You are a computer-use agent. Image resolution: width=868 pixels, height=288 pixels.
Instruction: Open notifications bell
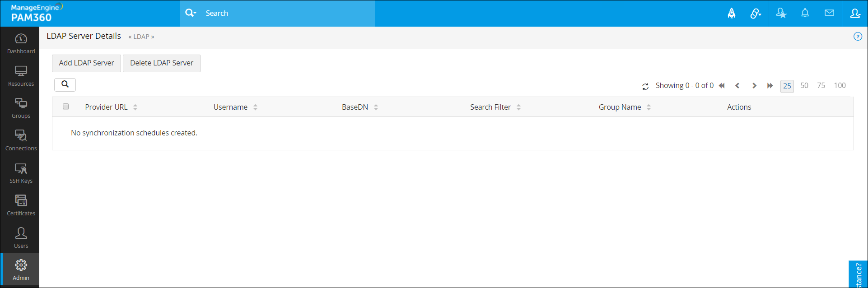pyautogui.click(x=805, y=13)
